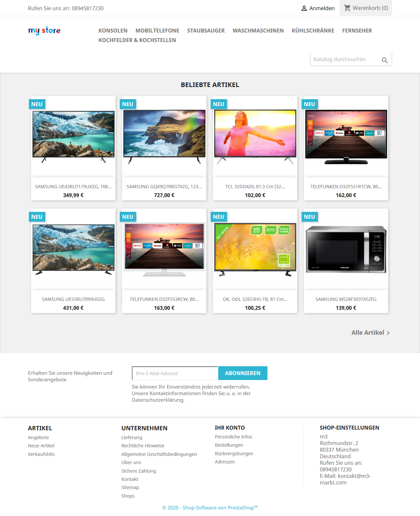Click the Beliebte Artikel heading
This screenshot has width=420, height=516.
(210, 85)
